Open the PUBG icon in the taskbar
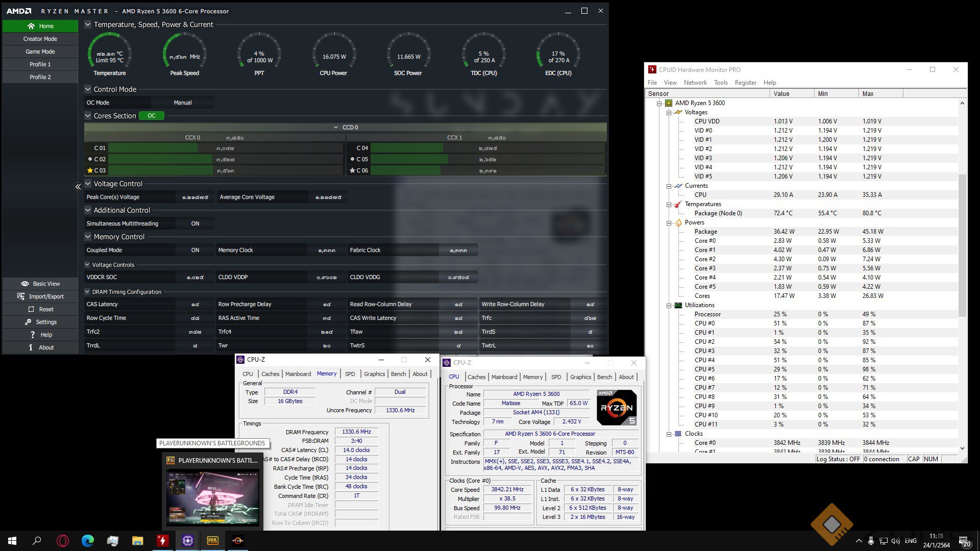Screen dimensions: 980x551 click(213, 541)
